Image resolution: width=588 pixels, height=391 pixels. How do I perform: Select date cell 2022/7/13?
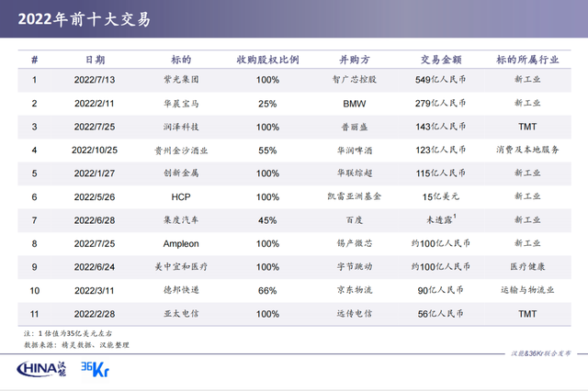95,80
